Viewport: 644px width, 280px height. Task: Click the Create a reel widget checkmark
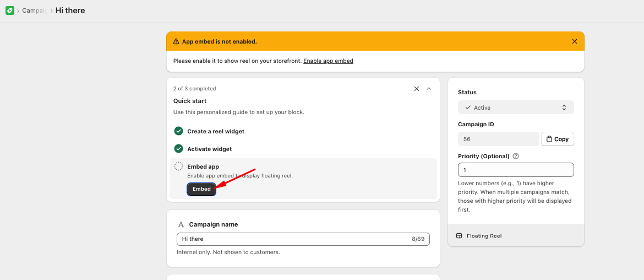click(179, 131)
